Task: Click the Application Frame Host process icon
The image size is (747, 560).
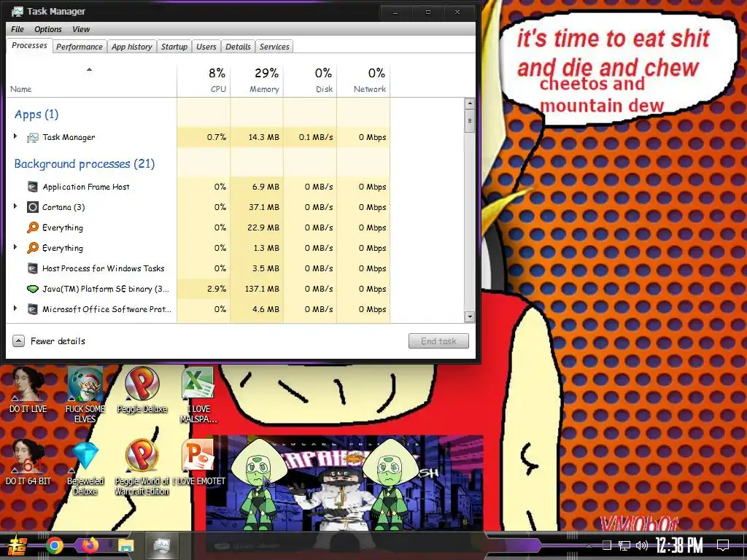Action: [32, 187]
